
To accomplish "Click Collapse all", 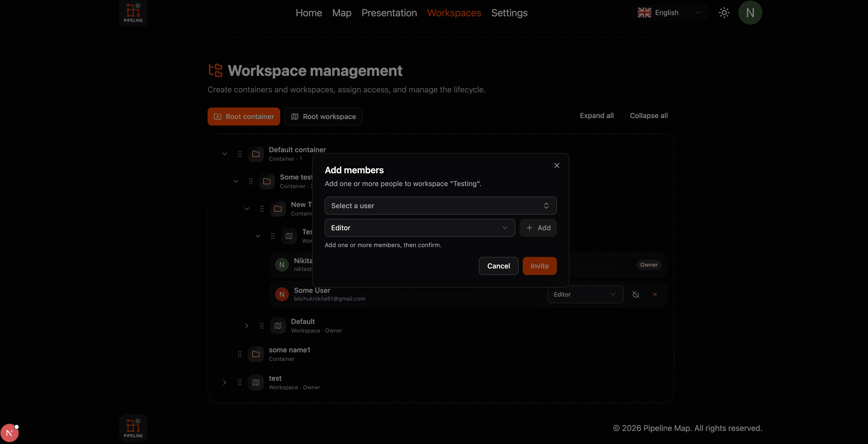I will click(x=649, y=116).
